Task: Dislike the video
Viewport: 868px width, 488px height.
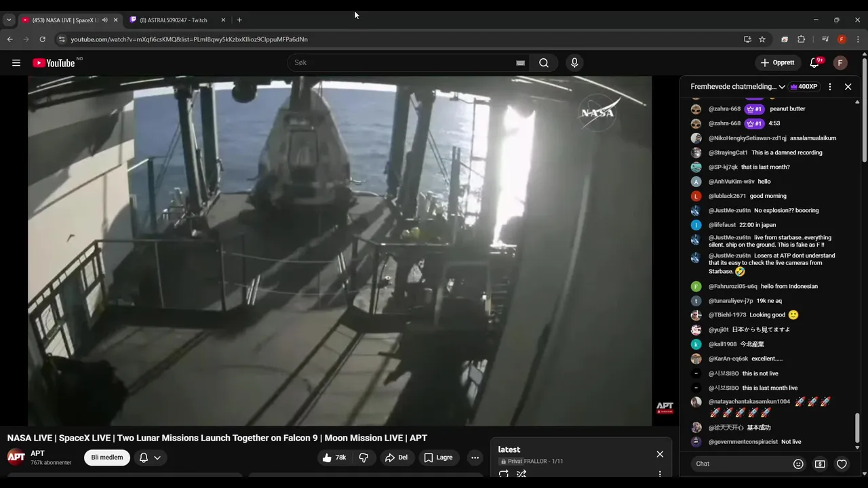Action: (363, 457)
